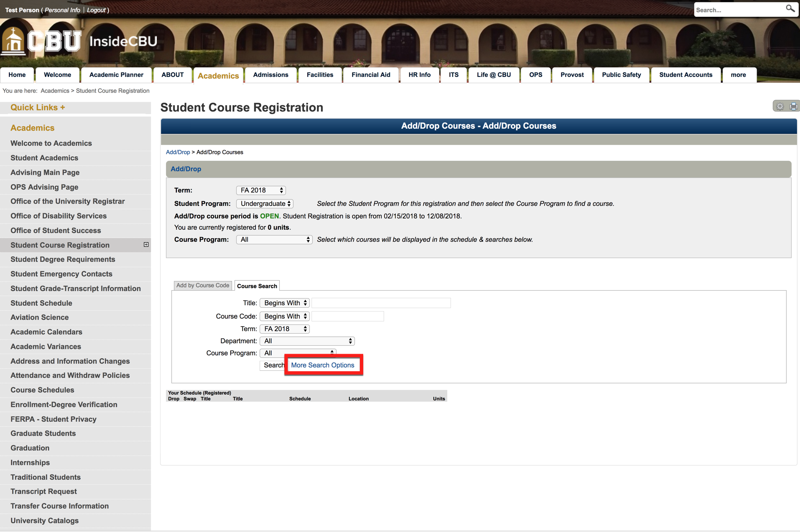Open the Begins With dropdown next to Title

tap(284, 303)
